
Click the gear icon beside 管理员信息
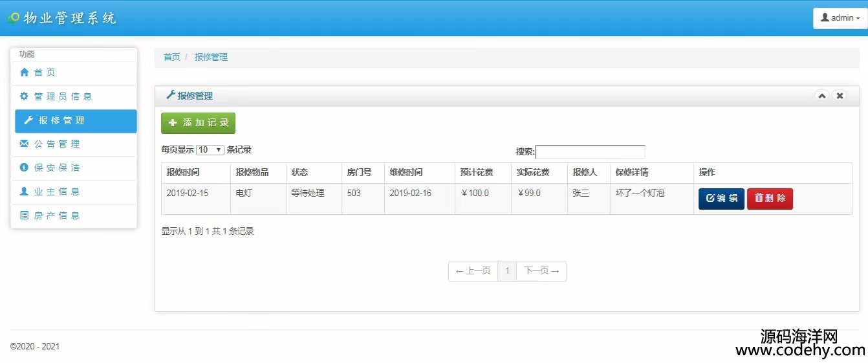click(x=25, y=96)
